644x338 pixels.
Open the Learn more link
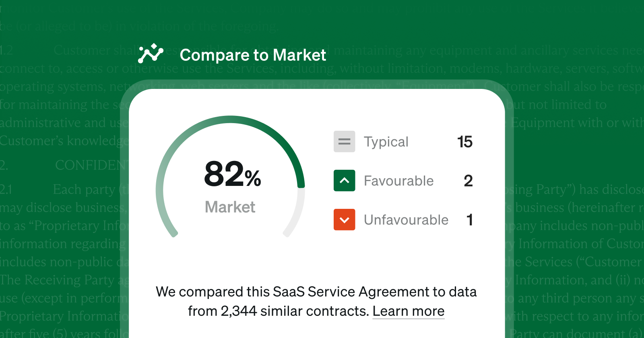pyautogui.click(x=408, y=311)
